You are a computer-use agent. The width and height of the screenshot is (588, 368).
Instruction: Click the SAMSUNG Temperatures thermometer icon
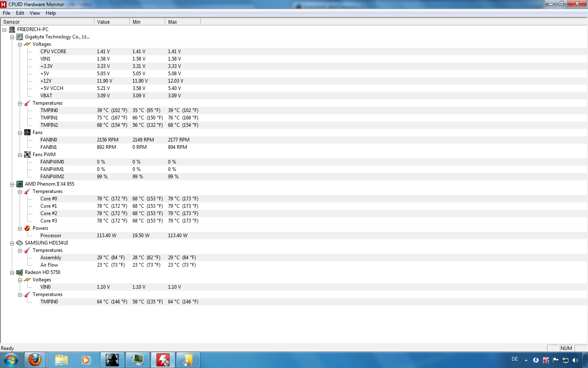pyautogui.click(x=27, y=250)
